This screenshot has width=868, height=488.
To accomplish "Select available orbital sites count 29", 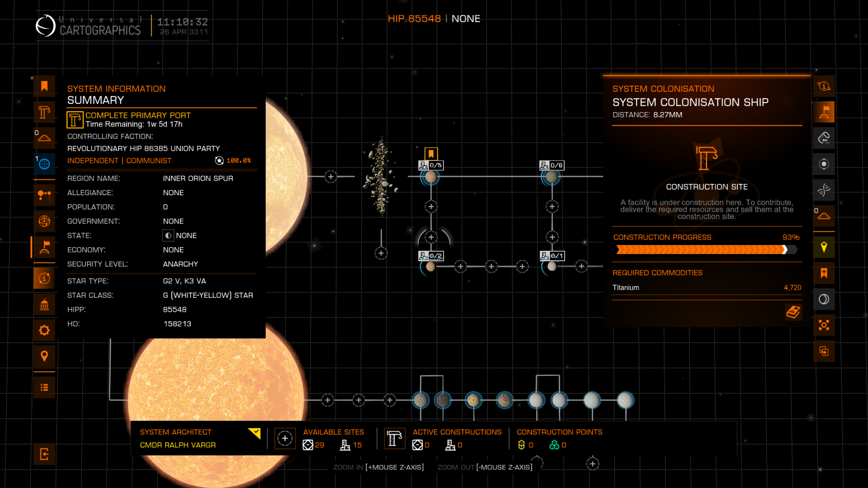I will click(314, 445).
